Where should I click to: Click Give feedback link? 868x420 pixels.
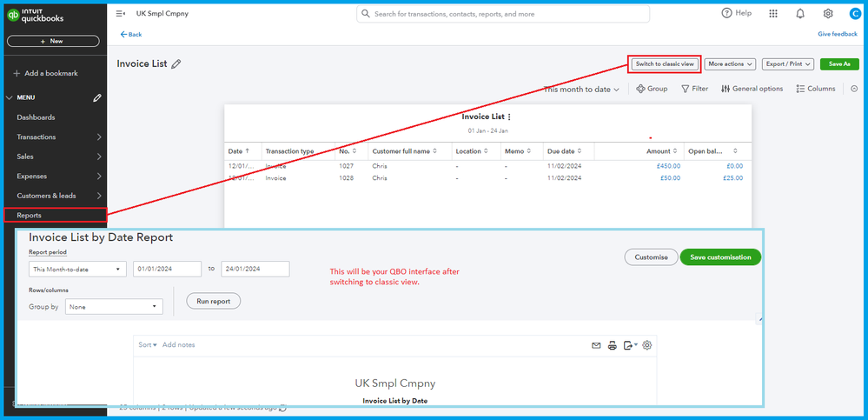[x=838, y=34]
